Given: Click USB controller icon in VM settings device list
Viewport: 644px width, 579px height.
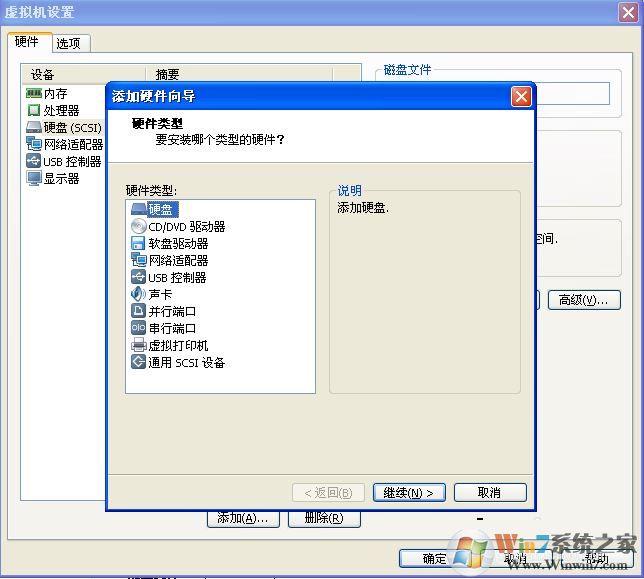Looking at the screenshot, I should [x=33, y=161].
